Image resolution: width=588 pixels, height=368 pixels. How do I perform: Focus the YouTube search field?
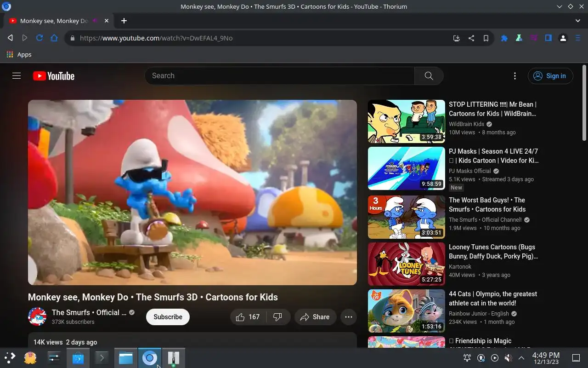(x=280, y=76)
